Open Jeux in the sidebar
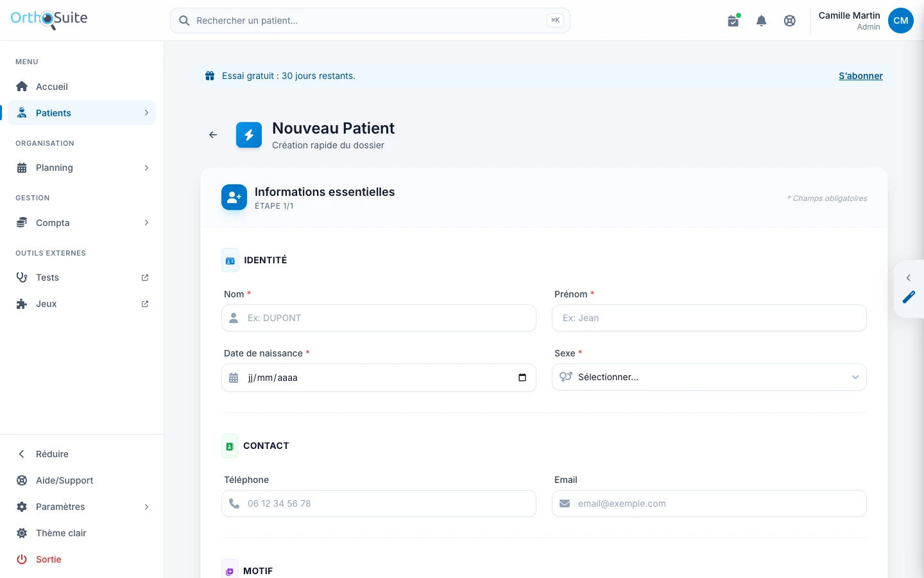 coord(82,304)
